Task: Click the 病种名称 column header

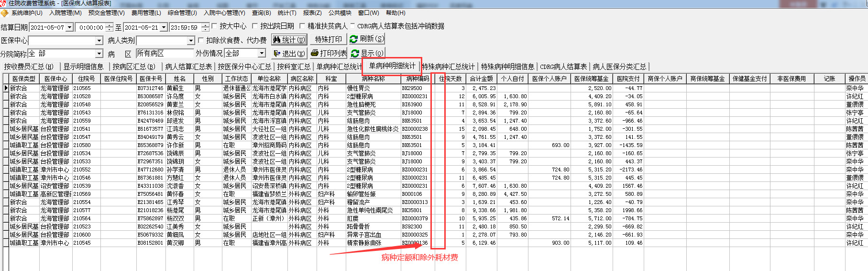Action: coord(374,79)
